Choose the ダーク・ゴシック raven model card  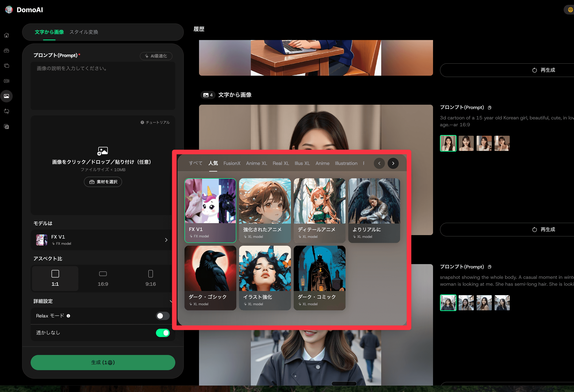tap(210, 278)
